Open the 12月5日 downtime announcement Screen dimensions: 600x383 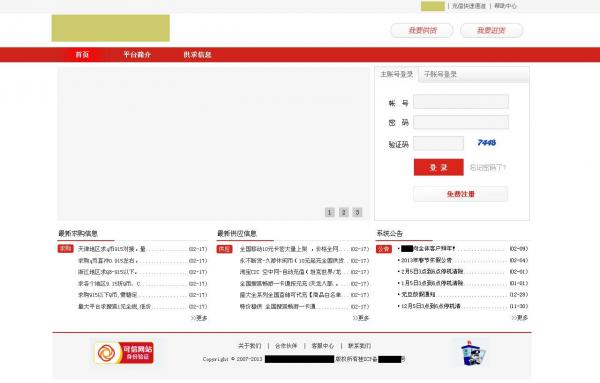[430, 306]
